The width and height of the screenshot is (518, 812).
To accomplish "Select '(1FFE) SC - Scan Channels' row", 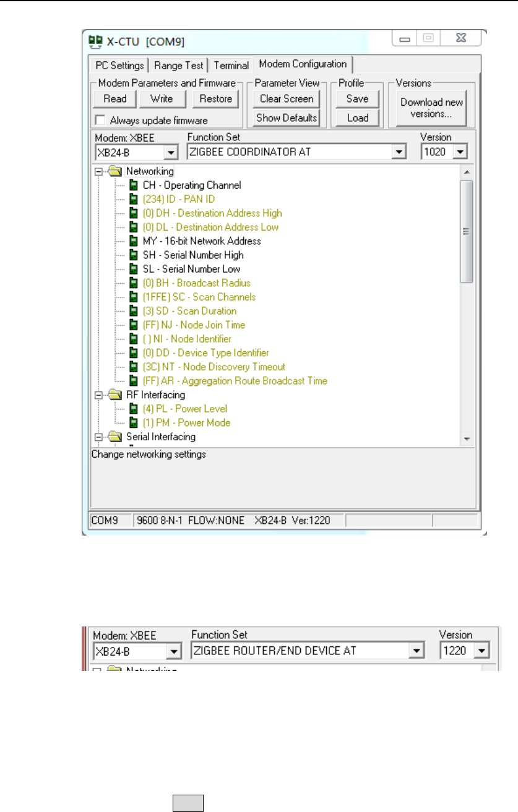I will [x=199, y=297].
